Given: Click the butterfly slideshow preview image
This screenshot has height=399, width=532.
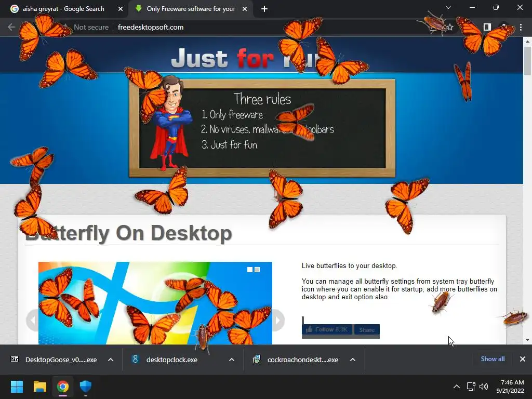Looking at the screenshot, I should click(x=155, y=303).
